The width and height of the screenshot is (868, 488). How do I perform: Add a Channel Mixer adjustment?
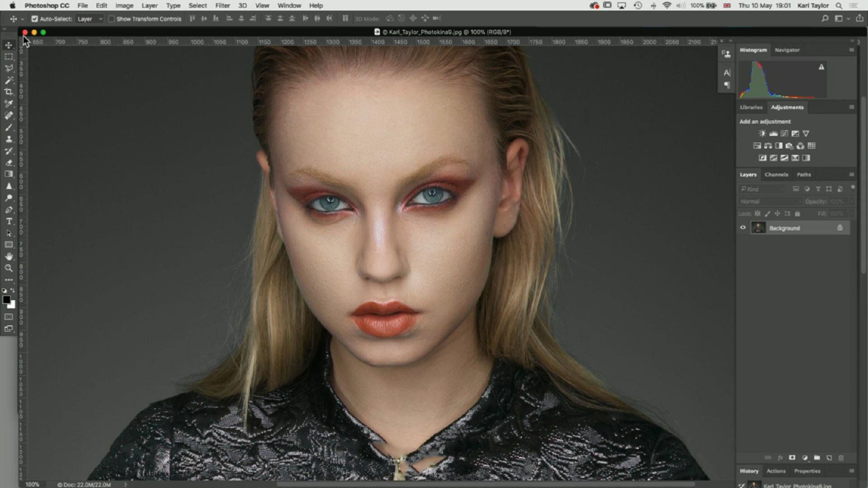point(800,145)
